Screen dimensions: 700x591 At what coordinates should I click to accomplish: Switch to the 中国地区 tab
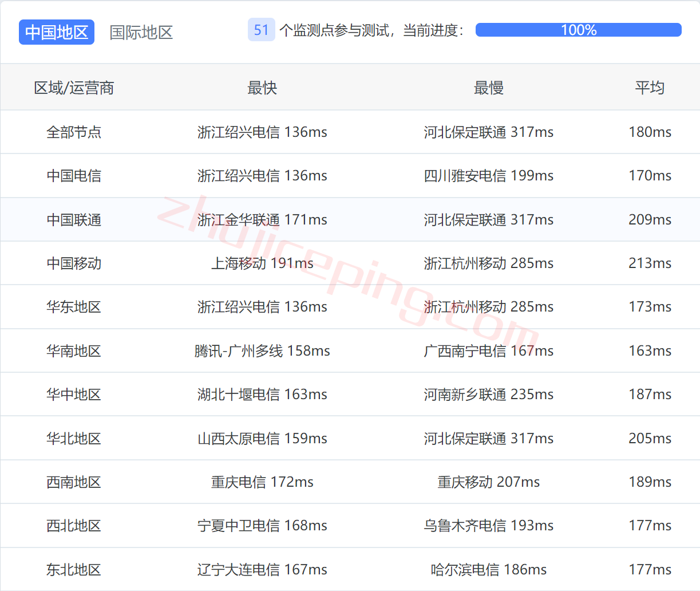point(56,32)
